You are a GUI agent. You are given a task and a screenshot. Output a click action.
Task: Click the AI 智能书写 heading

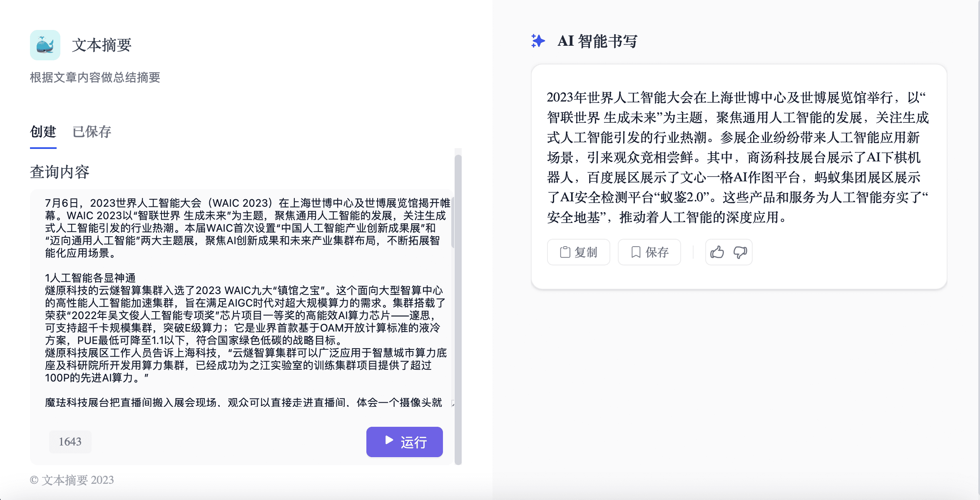tap(597, 41)
